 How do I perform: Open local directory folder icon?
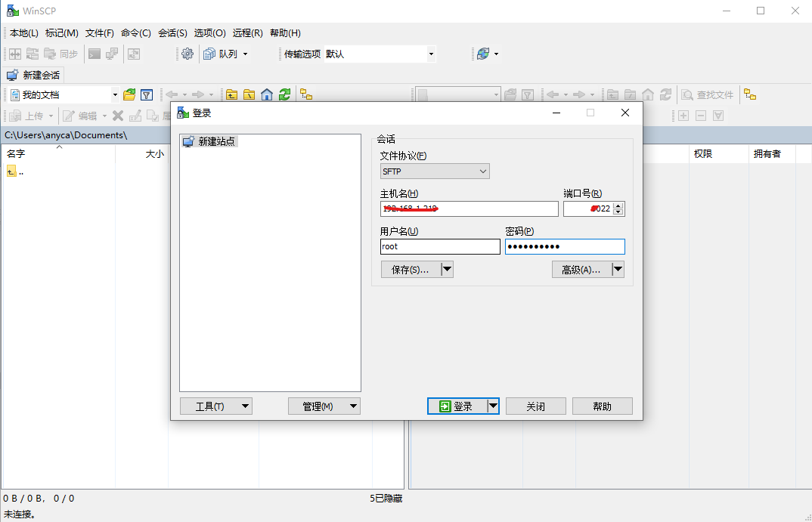tap(129, 94)
